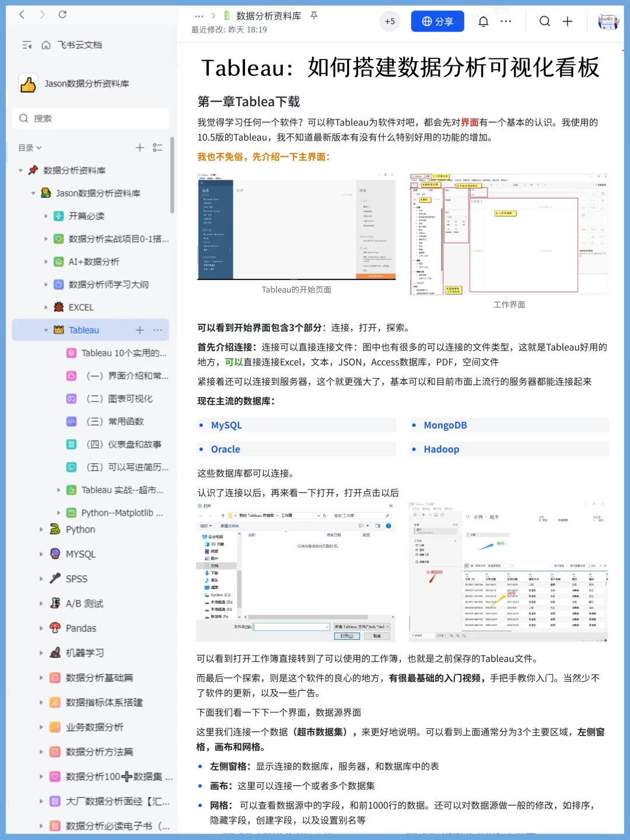Open more actions menu beside bell
630x840 pixels.
pos(506,22)
